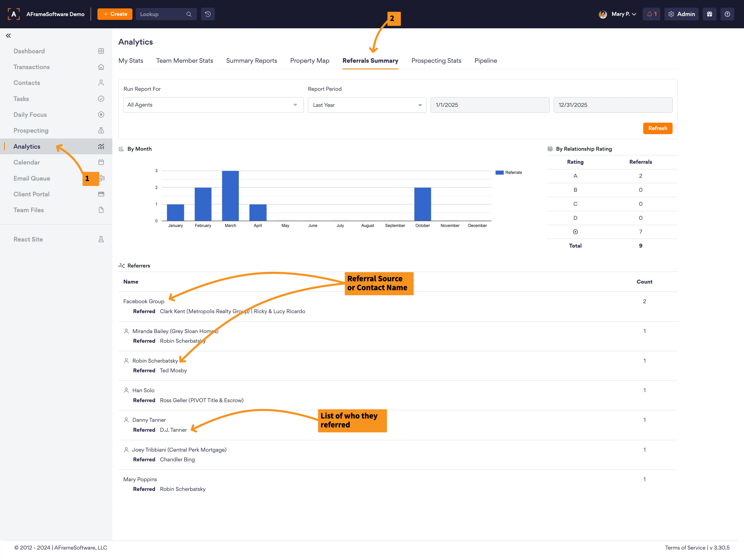
Task: Collapse sidebar with double chevron icon
Action: click(8, 36)
